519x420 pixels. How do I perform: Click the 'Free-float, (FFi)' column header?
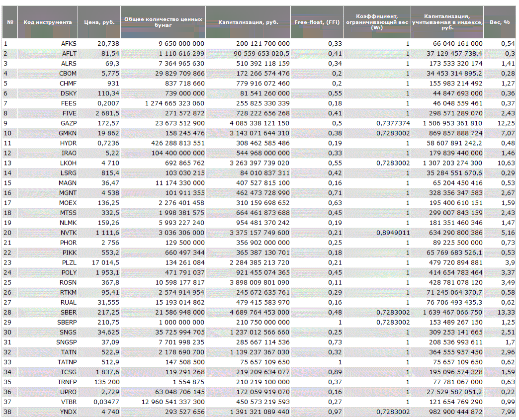click(x=317, y=22)
